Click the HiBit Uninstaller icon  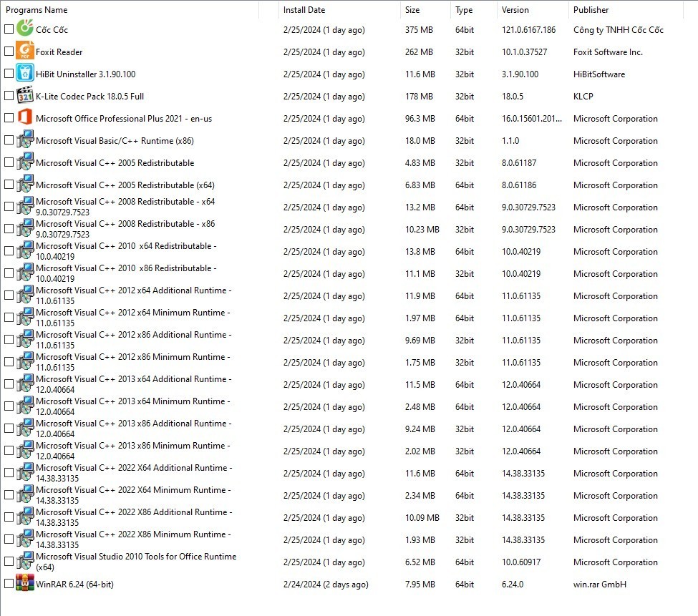(25, 74)
